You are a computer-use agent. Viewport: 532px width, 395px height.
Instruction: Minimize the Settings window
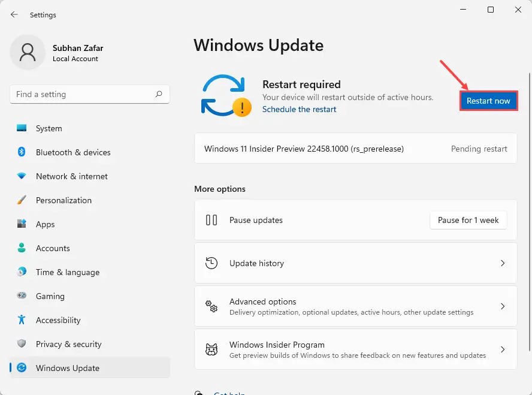pos(463,10)
